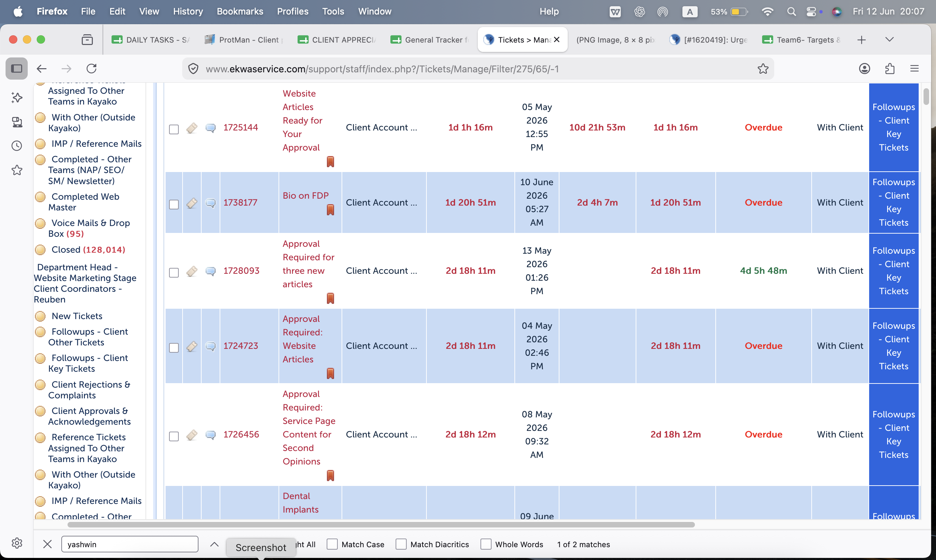
Task: Click the find bar text field
Action: click(130, 544)
